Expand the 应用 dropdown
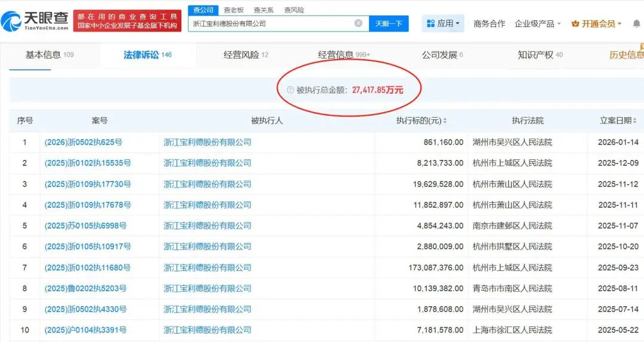This screenshot has width=644, height=342. [x=443, y=23]
